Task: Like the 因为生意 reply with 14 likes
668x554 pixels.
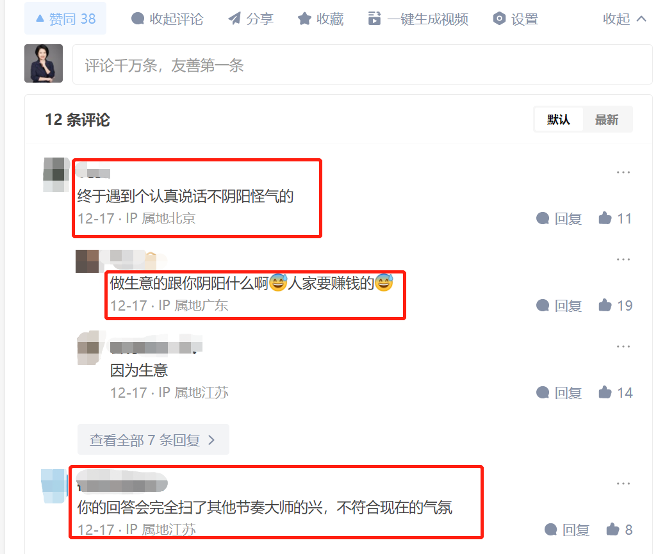Action: click(x=615, y=392)
